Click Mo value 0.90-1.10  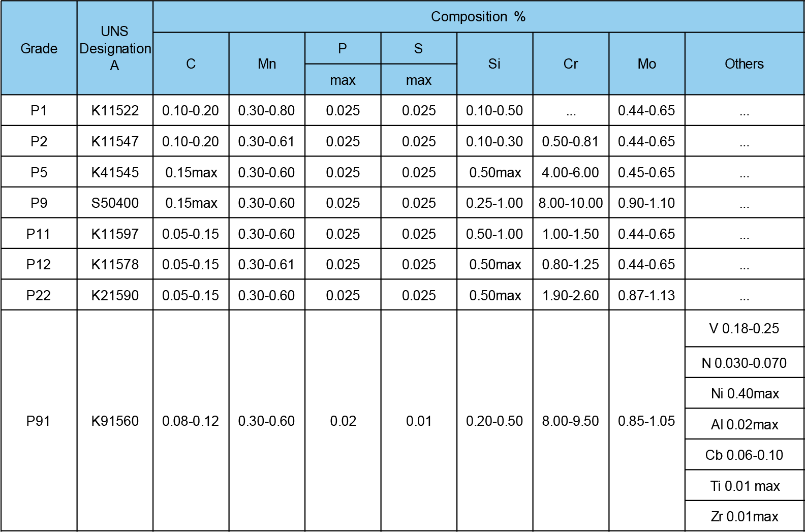(647, 203)
